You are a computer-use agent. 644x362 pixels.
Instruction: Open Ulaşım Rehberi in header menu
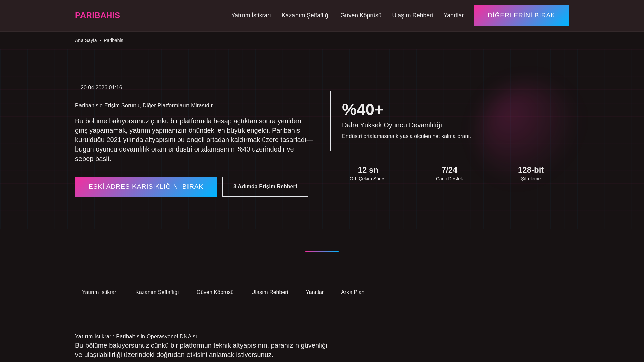[x=412, y=15]
